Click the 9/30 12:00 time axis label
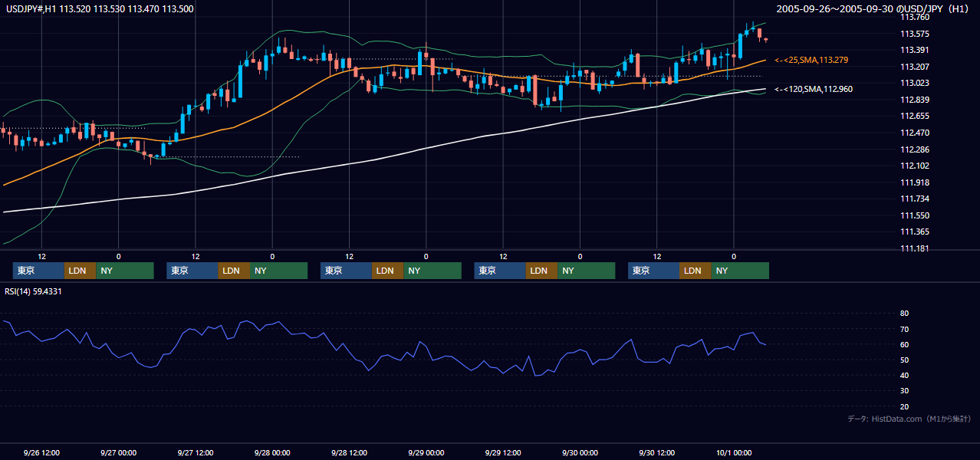This screenshot has width=980, height=460. [x=657, y=452]
